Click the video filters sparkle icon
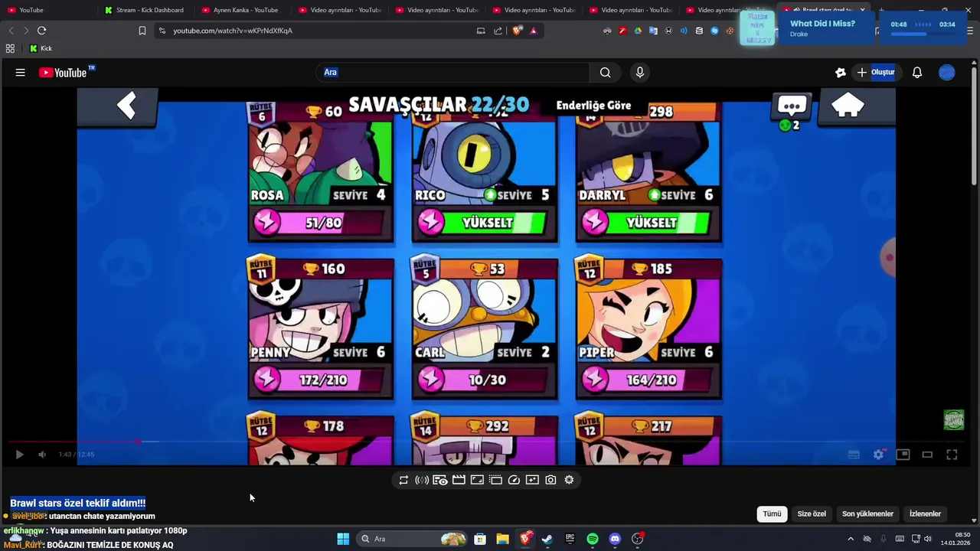 532,480
